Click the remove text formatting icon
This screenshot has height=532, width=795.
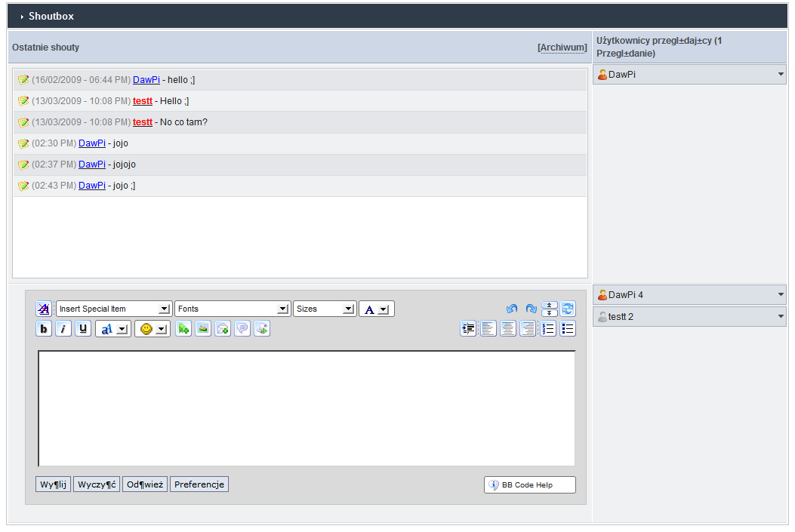pyautogui.click(x=44, y=309)
